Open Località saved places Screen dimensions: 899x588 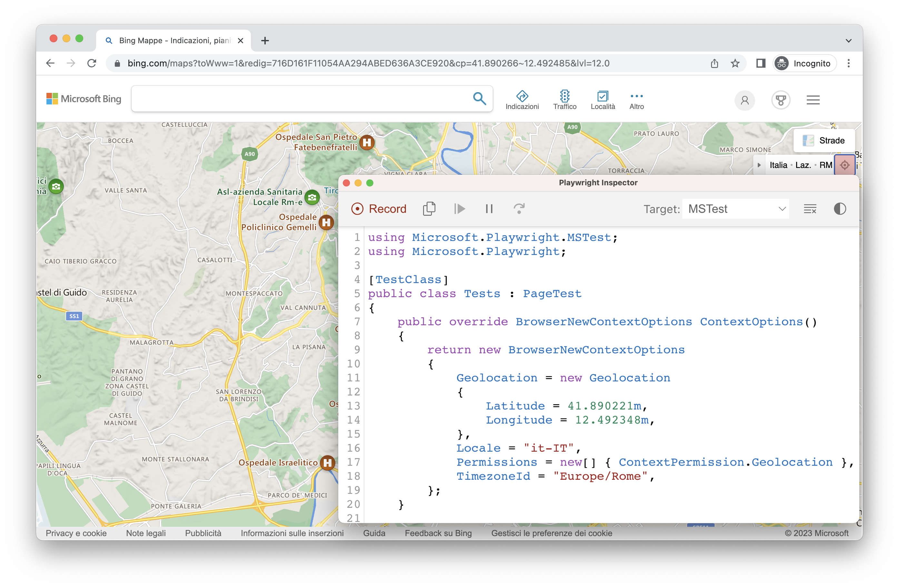[603, 100]
